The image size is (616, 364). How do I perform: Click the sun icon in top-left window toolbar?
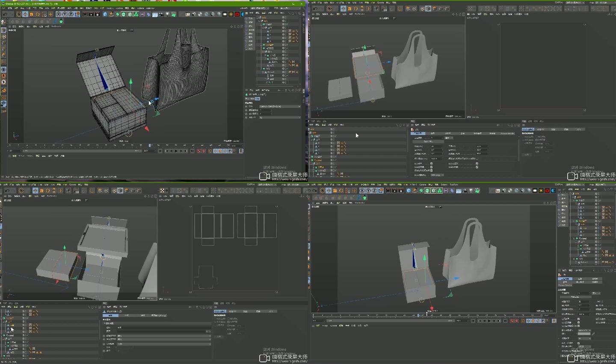(231, 14)
